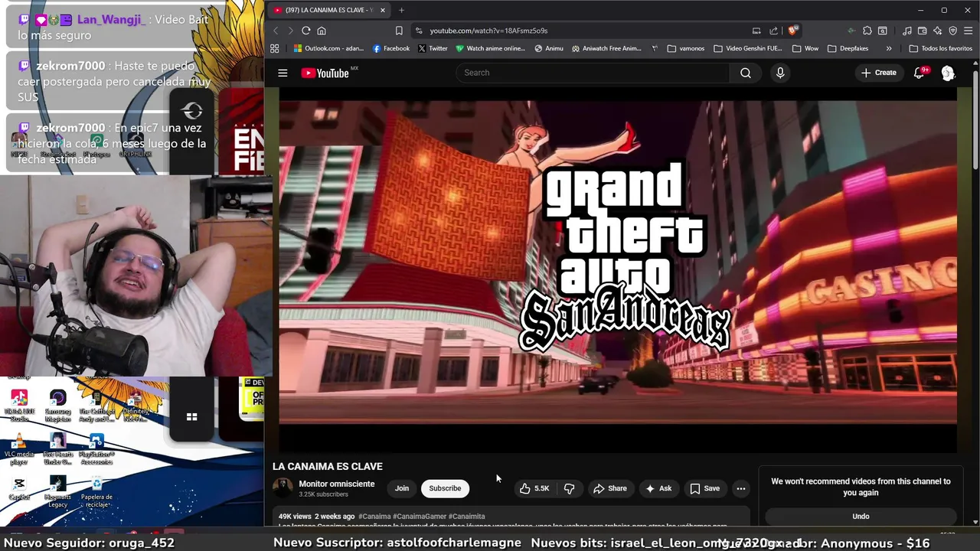
Task: Expand the Video Genshin FUE bookmarks folder
Action: (x=748, y=48)
